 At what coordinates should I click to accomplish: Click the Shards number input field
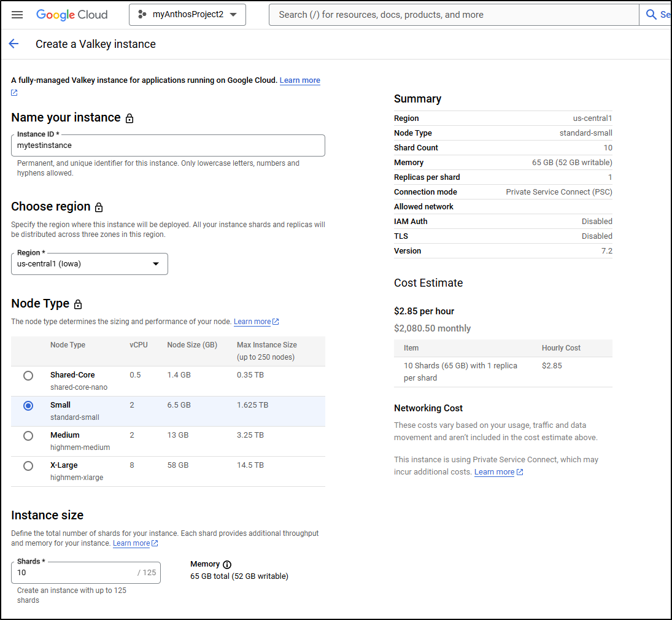[86, 572]
